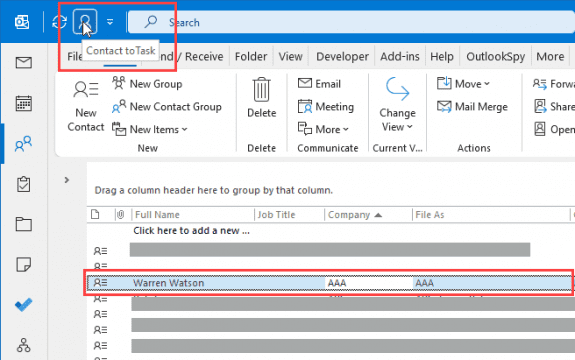
Task: Switch to Mail in the navigation sidebar
Action: coord(23,63)
